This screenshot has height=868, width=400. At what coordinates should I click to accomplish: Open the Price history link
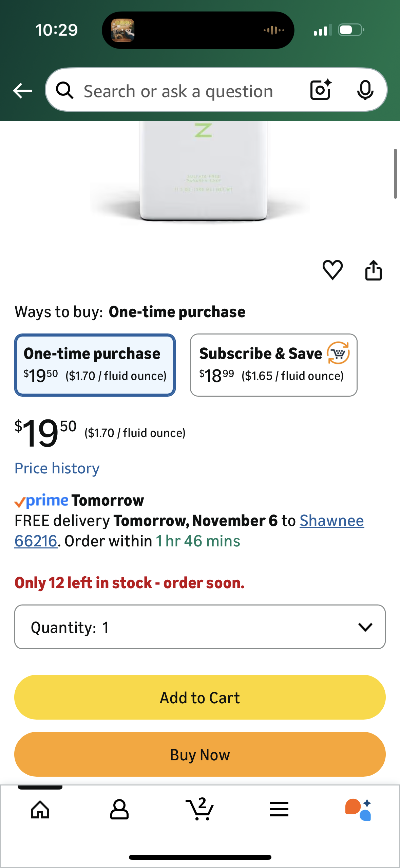(57, 468)
